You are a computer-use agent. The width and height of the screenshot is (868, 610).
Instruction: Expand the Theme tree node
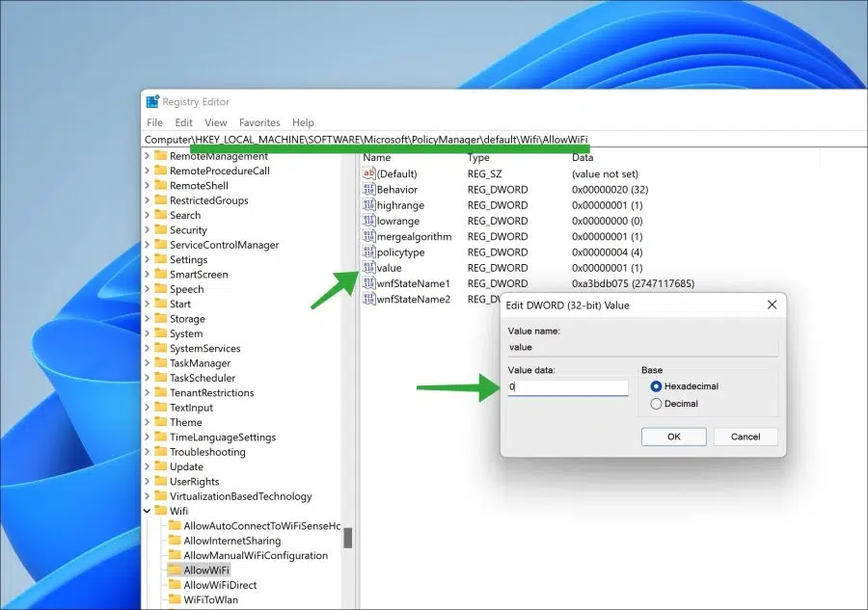pos(148,422)
